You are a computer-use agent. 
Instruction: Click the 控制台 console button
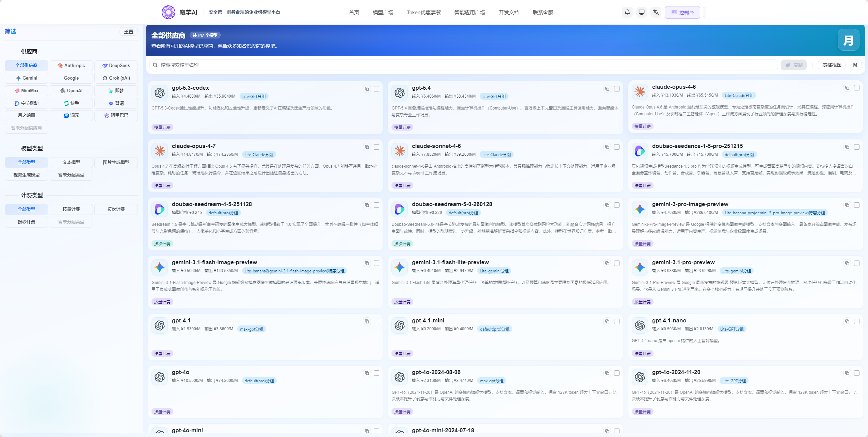(x=682, y=12)
